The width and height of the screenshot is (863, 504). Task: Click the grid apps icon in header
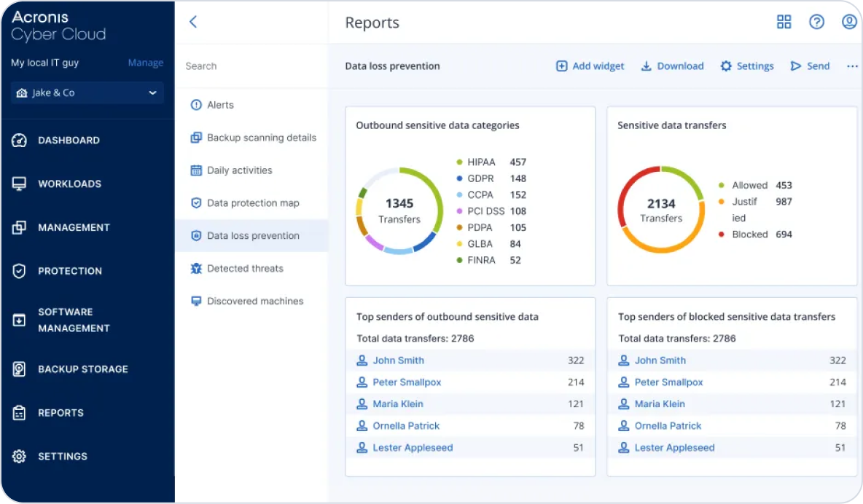[784, 22]
